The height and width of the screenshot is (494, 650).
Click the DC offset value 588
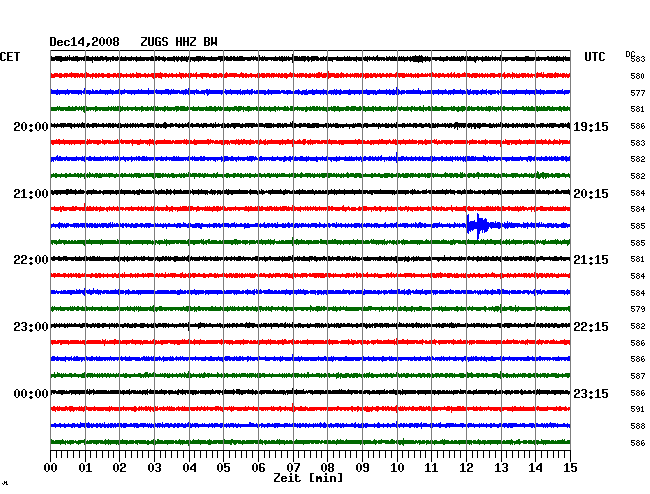tap(638, 426)
